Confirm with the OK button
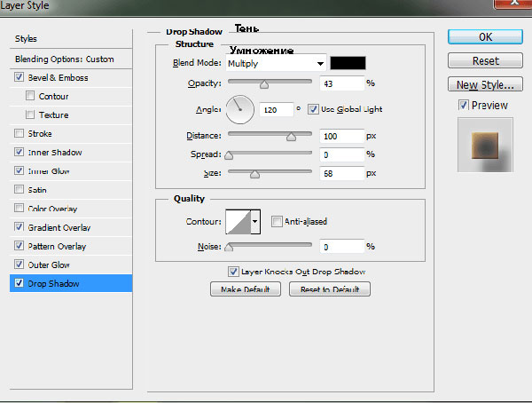 tap(485, 36)
